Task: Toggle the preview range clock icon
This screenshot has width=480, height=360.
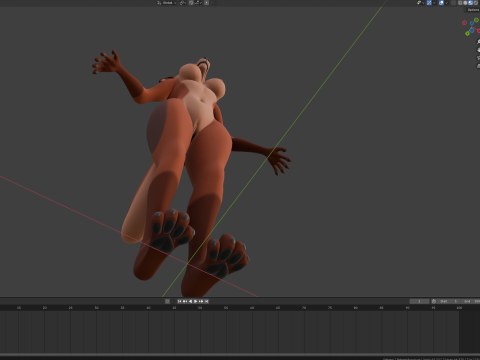Action: click(434, 301)
